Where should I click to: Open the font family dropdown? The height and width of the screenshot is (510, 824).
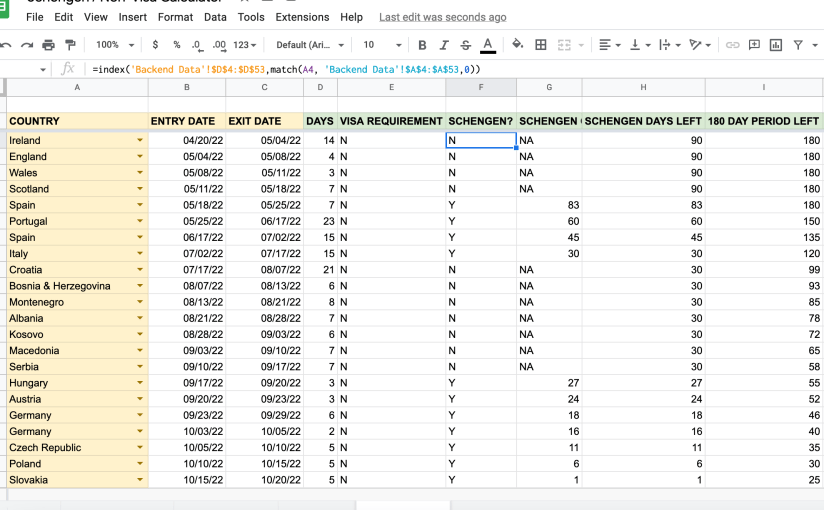310,45
